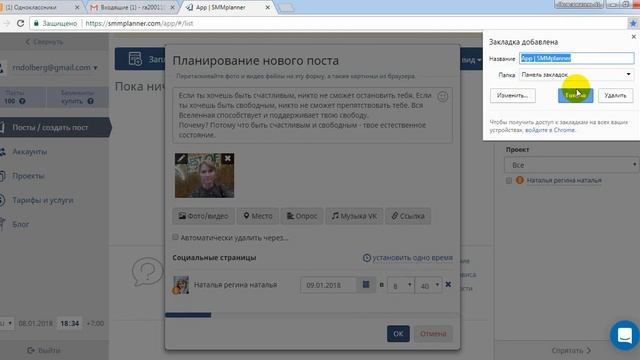Click the secure lock icon in address bar
640x360 pixels.
[x=36, y=23]
